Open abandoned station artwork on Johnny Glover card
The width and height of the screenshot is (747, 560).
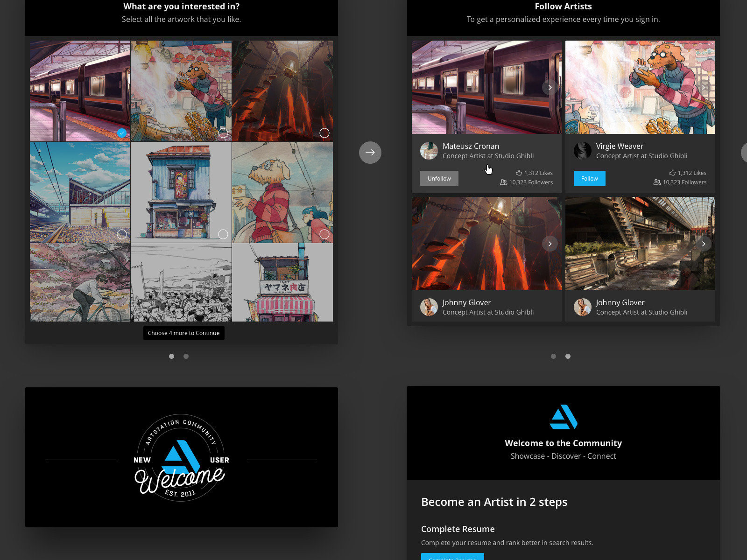point(640,244)
